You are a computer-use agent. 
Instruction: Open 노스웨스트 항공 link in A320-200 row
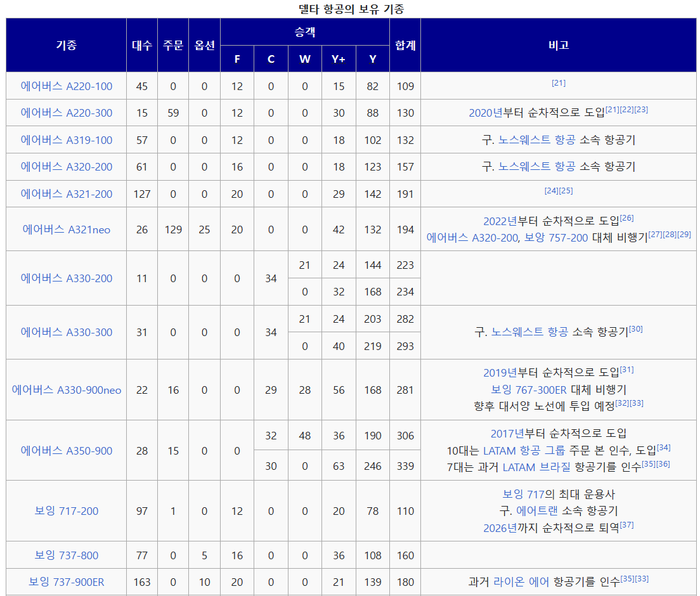(536, 167)
